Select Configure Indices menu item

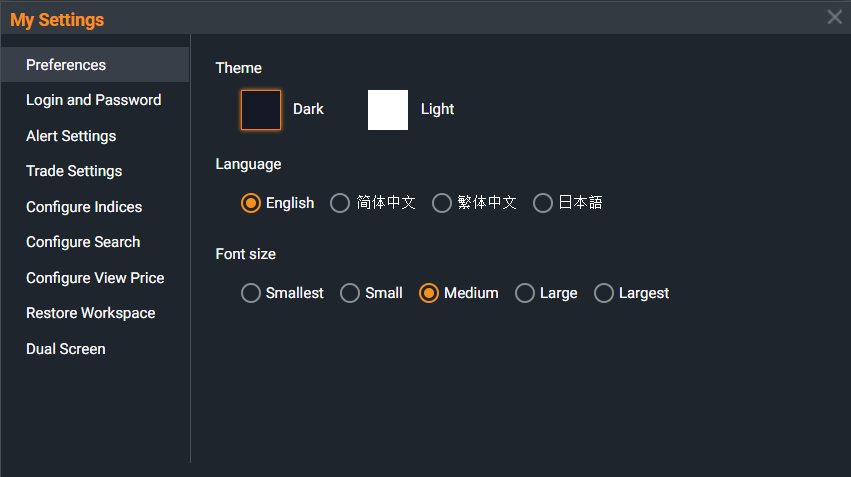point(84,207)
